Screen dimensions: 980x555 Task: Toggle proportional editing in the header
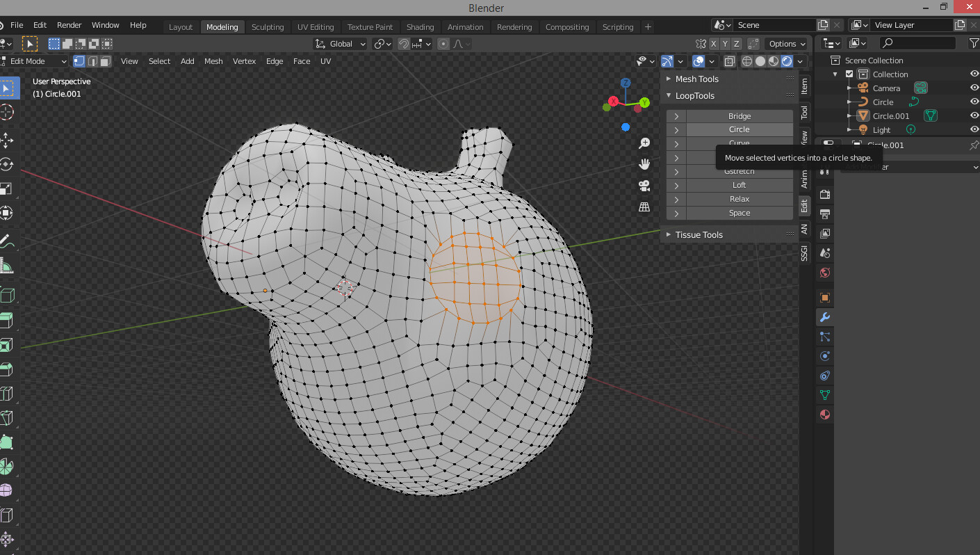443,43
